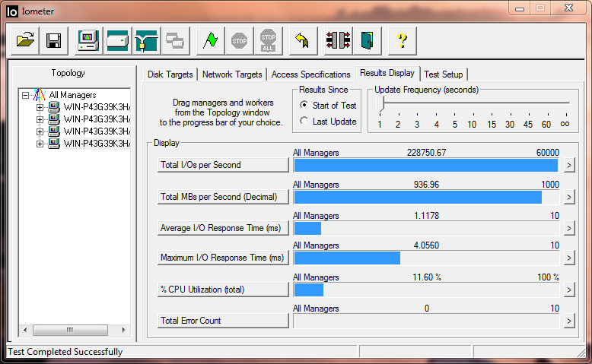Collapse the All Managers tree node
Image resolution: width=592 pixels, height=364 pixels.
click(x=26, y=96)
